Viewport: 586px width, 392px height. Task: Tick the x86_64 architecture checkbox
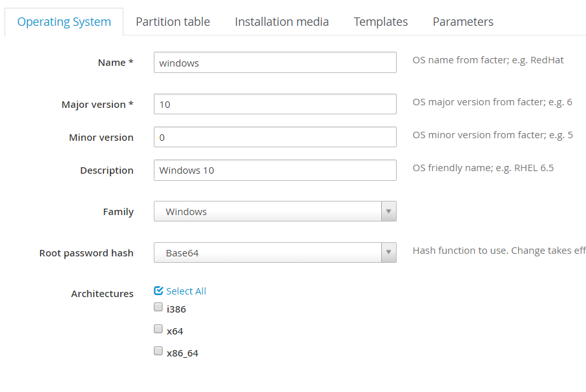coord(158,351)
